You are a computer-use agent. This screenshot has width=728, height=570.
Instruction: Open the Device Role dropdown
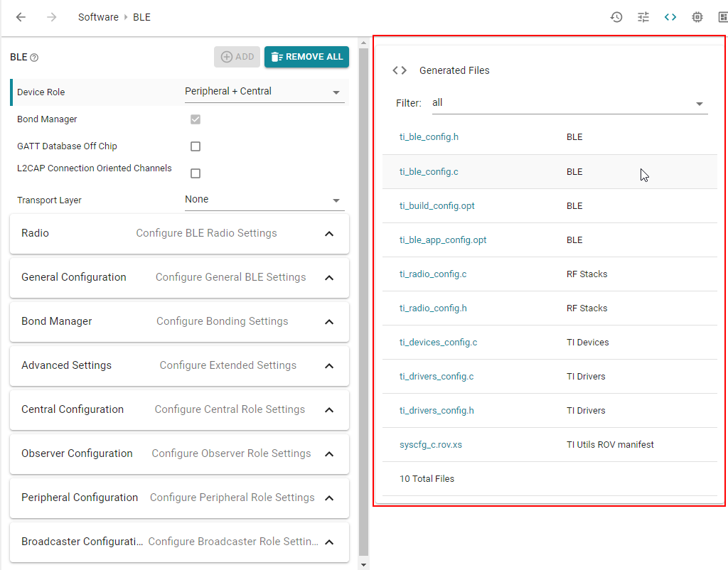pos(264,92)
